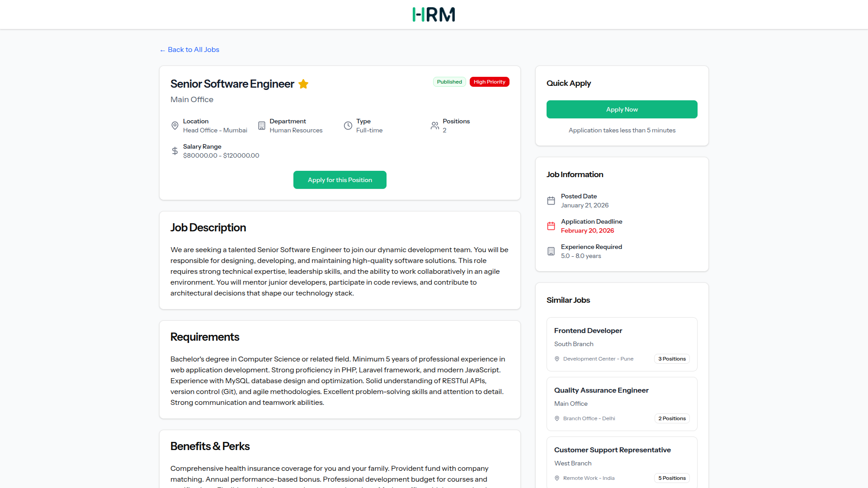Click the Posted Date calendar icon
The image size is (868, 488).
click(551, 201)
